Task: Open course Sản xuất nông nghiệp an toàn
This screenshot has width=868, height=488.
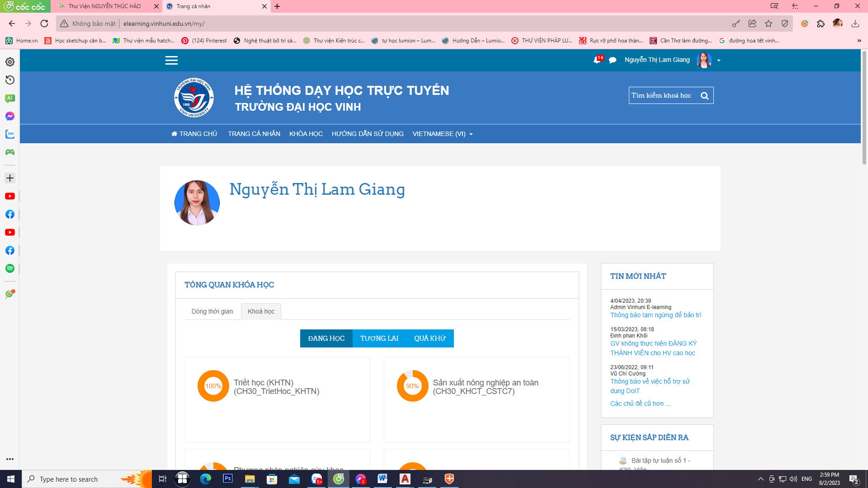Action: [x=486, y=387]
